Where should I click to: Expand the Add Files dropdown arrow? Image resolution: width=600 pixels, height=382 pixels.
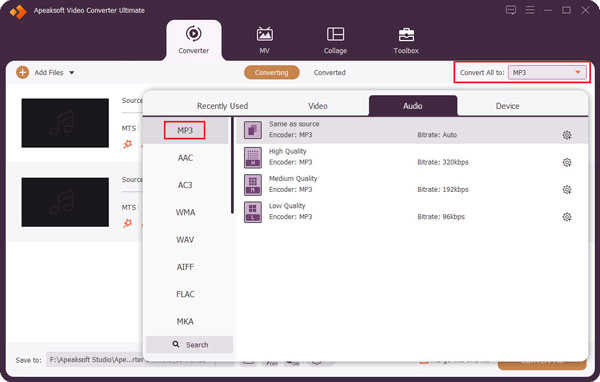coord(72,73)
